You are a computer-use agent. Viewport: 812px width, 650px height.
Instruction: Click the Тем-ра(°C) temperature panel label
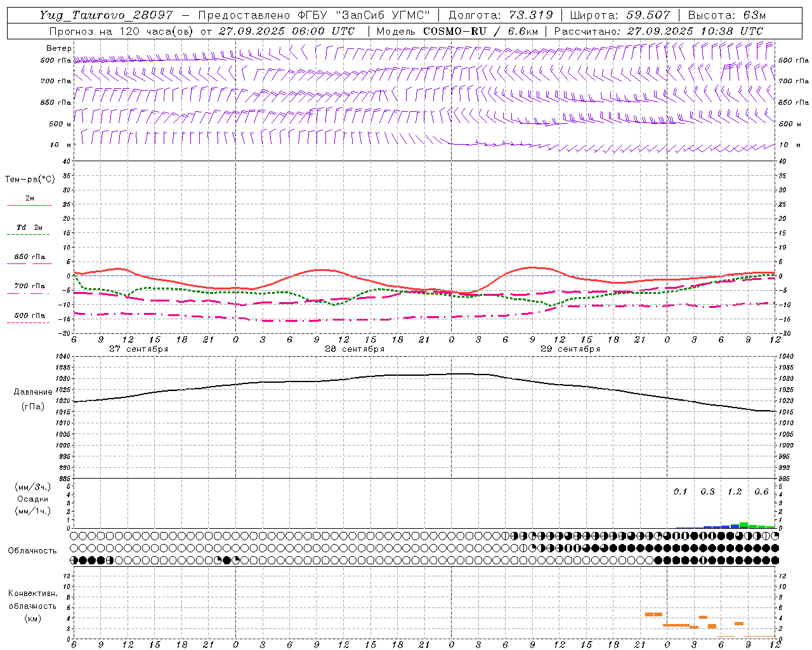[30, 180]
